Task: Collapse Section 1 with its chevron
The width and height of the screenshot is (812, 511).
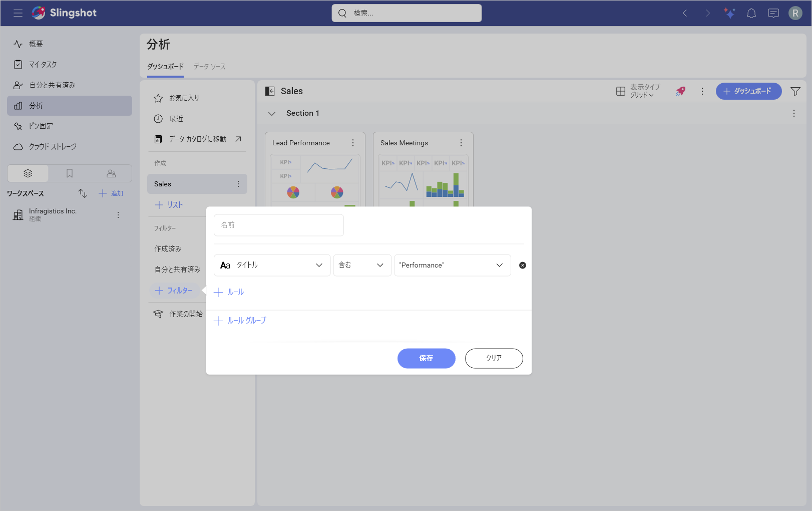Action: 272,113
